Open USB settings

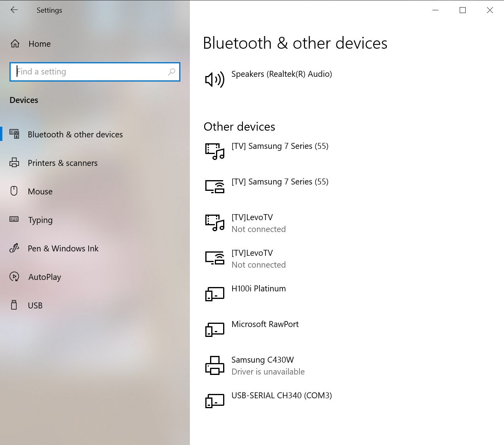(35, 306)
